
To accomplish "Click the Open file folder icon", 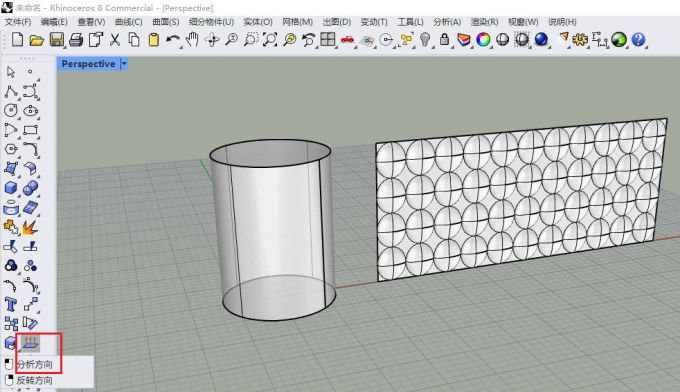I will point(36,40).
